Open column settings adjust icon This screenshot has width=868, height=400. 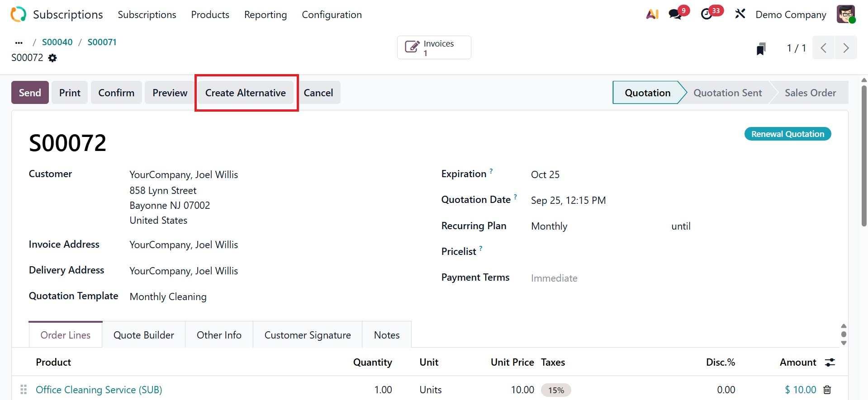pyautogui.click(x=830, y=362)
